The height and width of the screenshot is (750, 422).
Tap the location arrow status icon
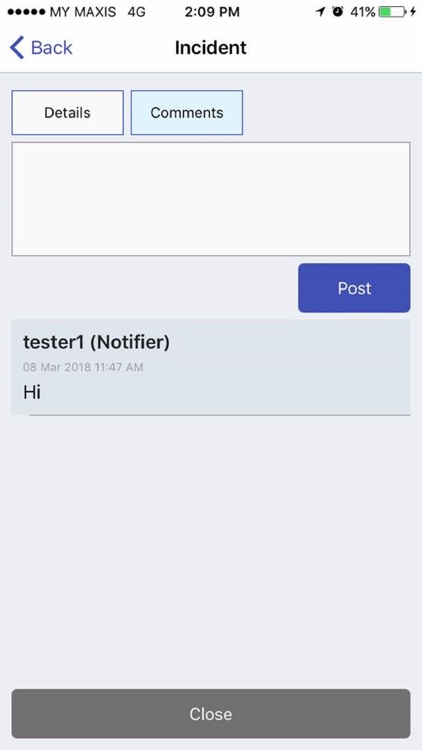coord(320,12)
